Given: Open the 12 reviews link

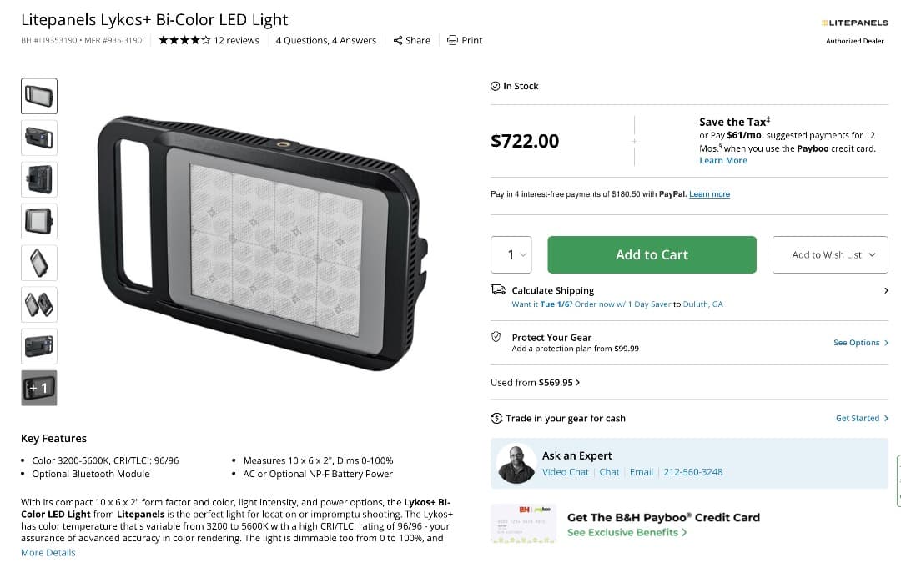Looking at the screenshot, I should point(237,40).
